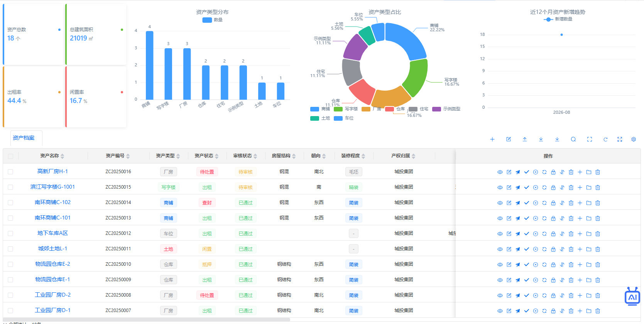The image size is (644, 324).
Task: Open asset link 滨江写字楼G-1001
Action: (52, 187)
